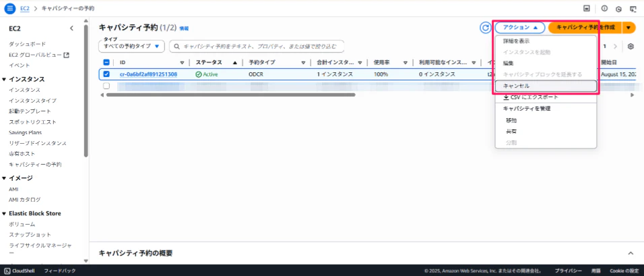Screen dimensions: 644x276
Task: Open dropdown arrow beside キャパシティ予約を作成
Action: tap(629, 28)
